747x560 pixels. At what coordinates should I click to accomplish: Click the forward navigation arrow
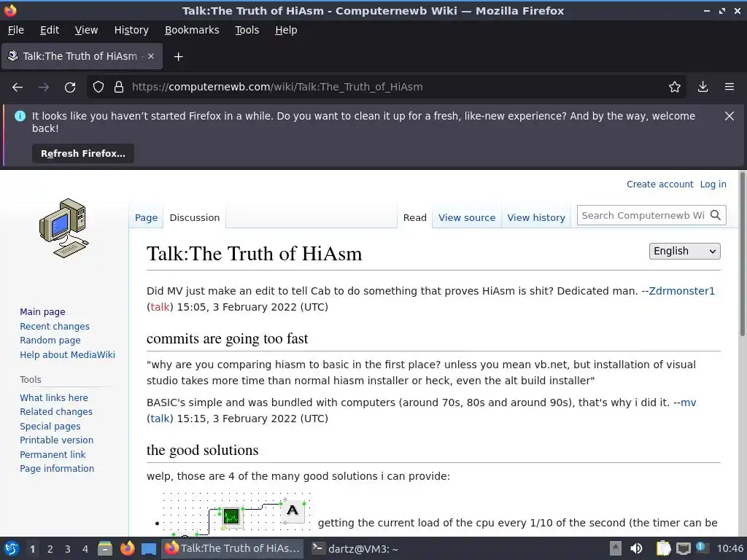pos(44,87)
